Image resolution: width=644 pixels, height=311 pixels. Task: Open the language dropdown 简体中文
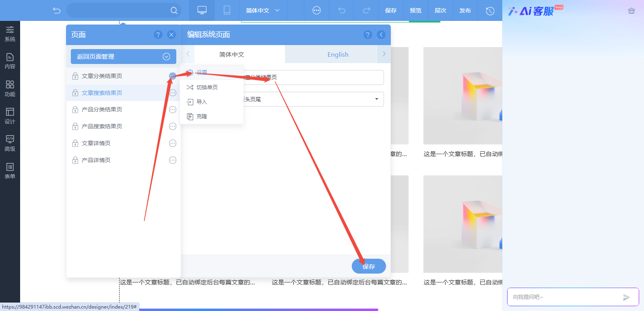[x=263, y=10]
